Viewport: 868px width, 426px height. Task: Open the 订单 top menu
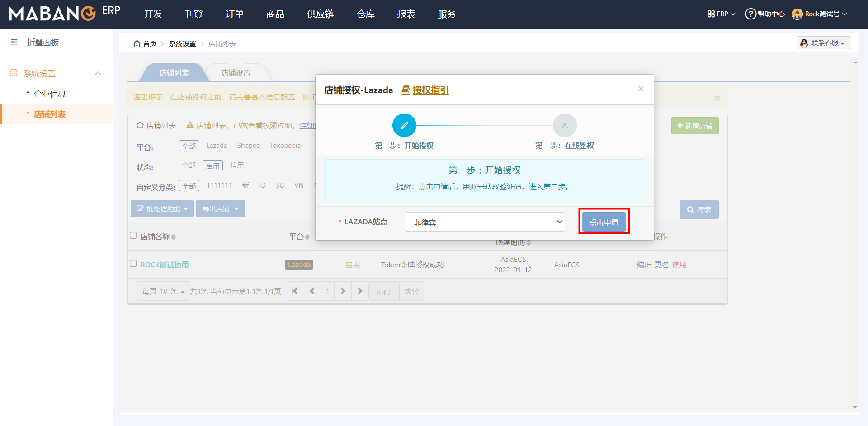pyautogui.click(x=235, y=14)
